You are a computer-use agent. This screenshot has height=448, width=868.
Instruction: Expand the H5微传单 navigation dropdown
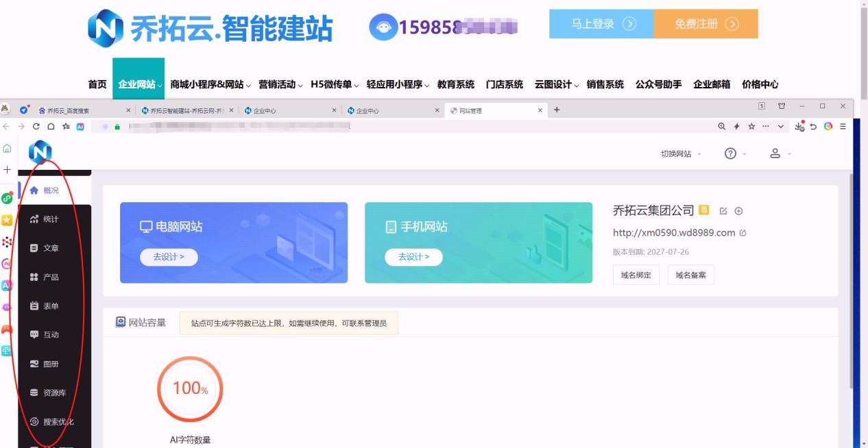point(336,84)
